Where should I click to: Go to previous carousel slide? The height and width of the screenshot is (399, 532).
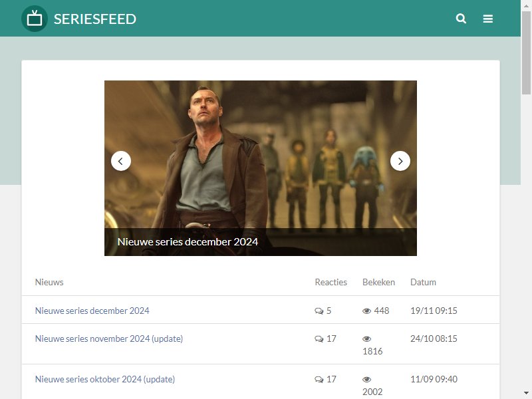[x=121, y=161]
